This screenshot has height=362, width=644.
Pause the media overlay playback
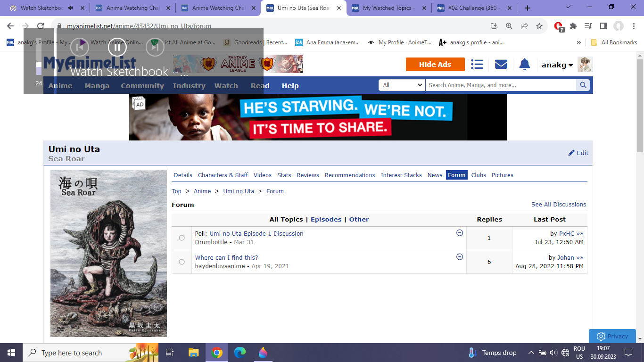(117, 47)
